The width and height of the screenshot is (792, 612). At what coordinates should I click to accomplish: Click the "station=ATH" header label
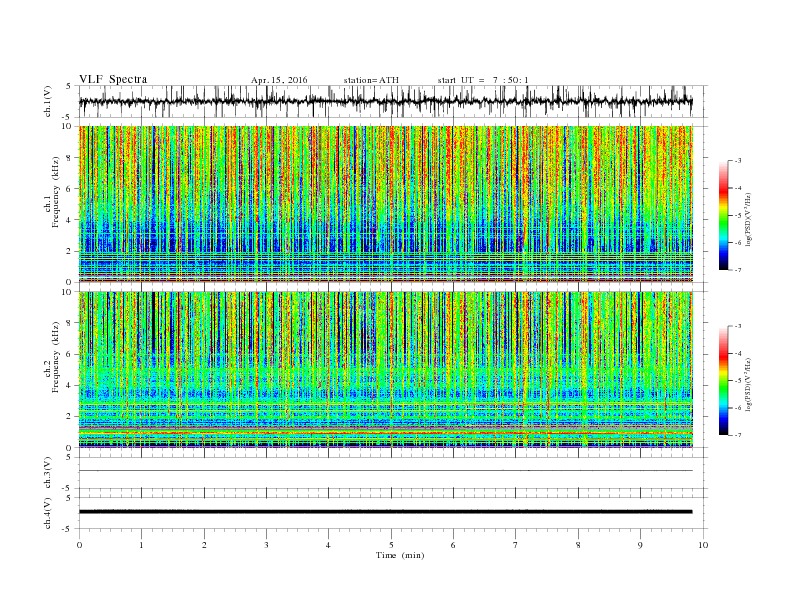pos(371,80)
